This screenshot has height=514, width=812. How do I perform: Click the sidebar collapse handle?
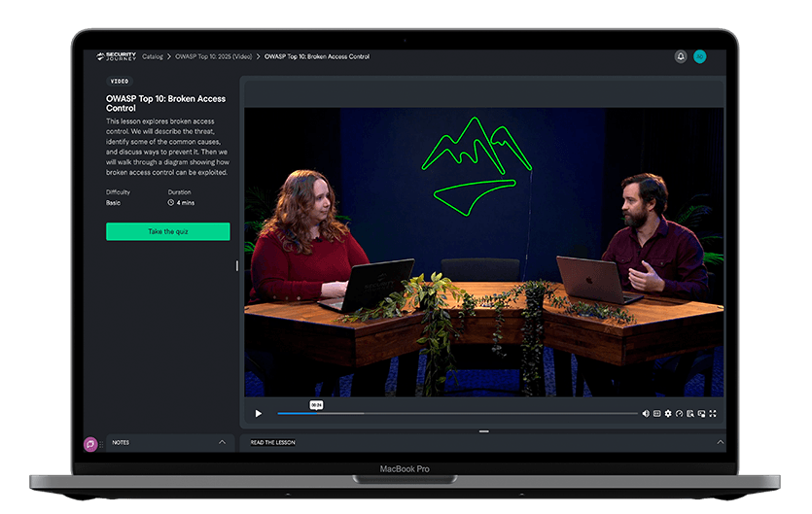point(237,265)
